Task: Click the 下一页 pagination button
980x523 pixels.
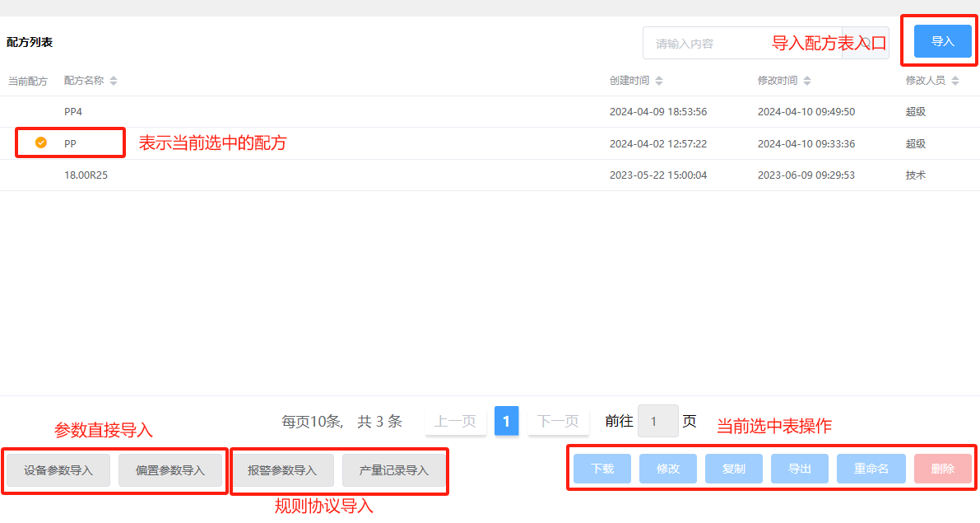Action: [x=558, y=421]
